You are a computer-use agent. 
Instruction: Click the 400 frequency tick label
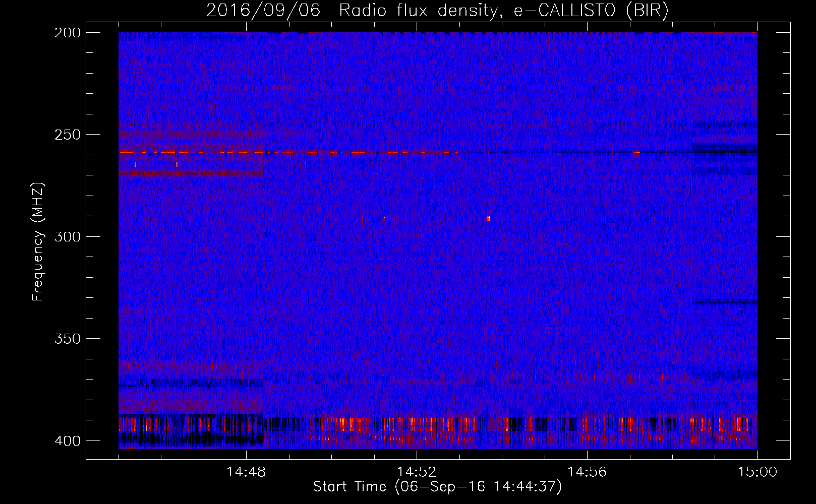(67, 441)
